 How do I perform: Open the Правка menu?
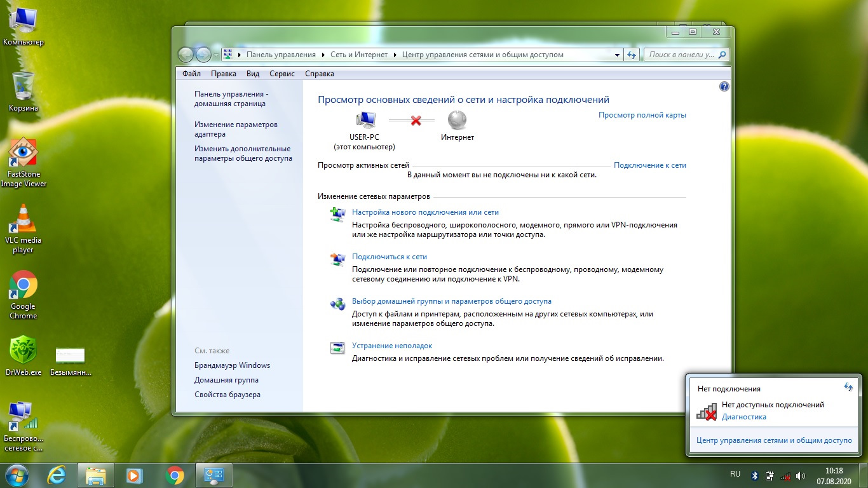(x=224, y=74)
